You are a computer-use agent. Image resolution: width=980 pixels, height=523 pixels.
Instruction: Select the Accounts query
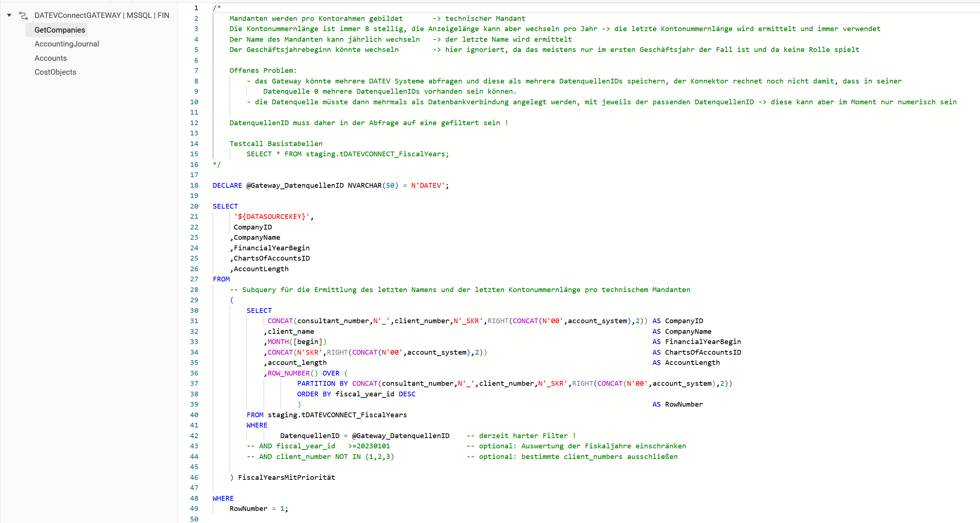(51, 58)
